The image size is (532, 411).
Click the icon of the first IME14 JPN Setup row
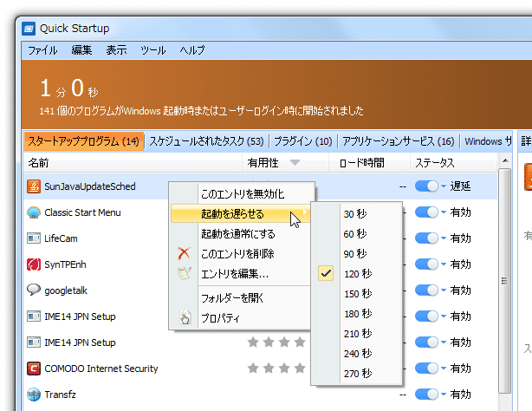pyautogui.click(x=34, y=316)
